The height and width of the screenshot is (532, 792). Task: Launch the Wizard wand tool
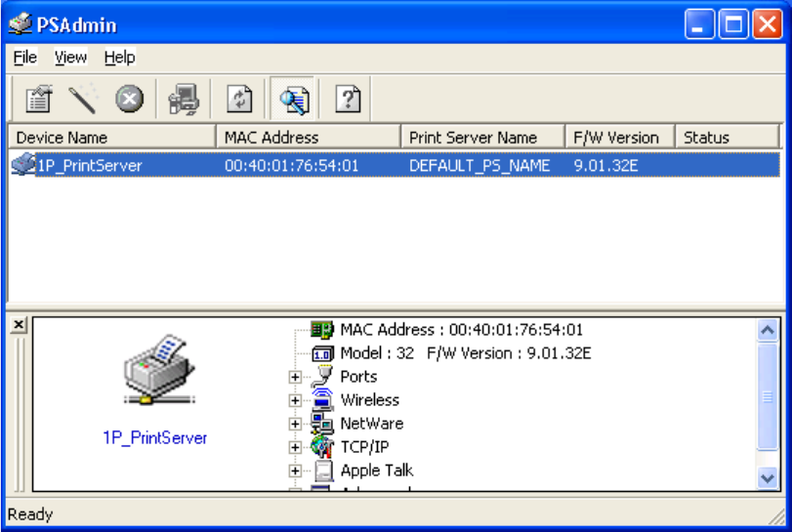pos(83,99)
